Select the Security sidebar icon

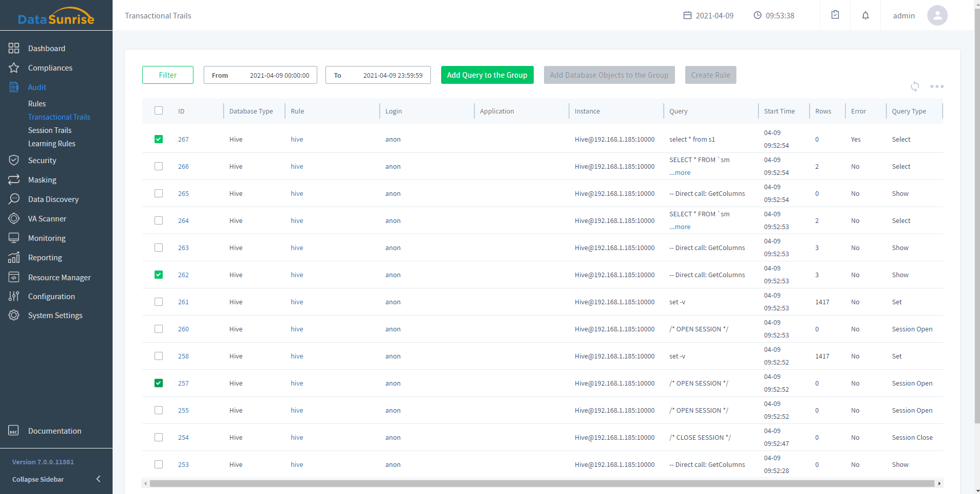(x=14, y=160)
